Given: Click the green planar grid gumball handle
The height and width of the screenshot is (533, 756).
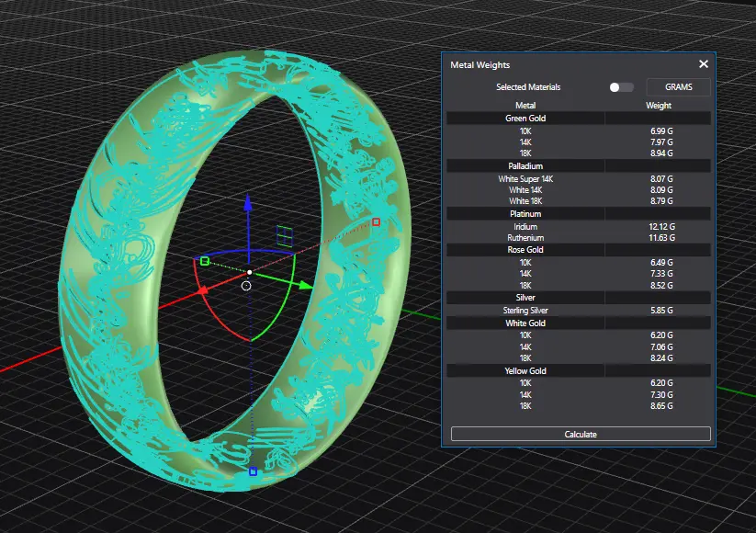Looking at the screenshot, I should (x=286, y=235).
